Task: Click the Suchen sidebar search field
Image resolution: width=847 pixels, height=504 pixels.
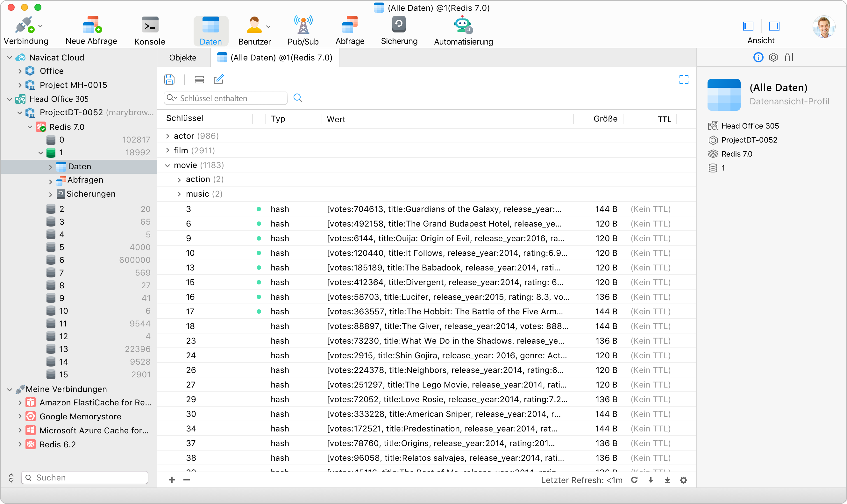Action: pyautogui.click(x=85, y=478)
